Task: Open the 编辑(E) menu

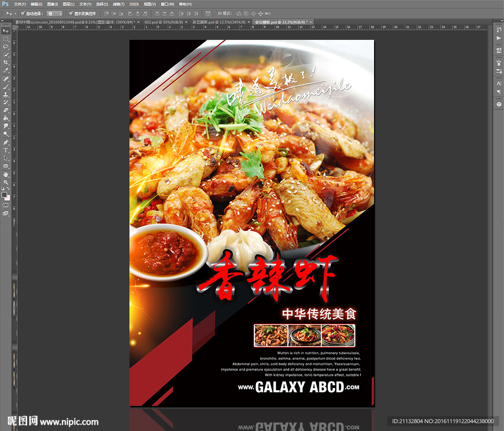Action: pos(36,4)
